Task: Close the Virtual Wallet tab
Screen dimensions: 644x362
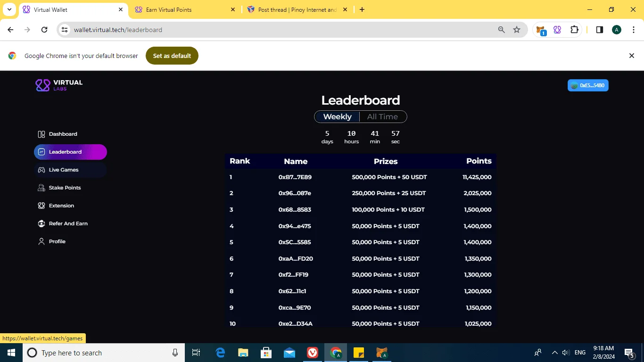Action: (121, 9)
